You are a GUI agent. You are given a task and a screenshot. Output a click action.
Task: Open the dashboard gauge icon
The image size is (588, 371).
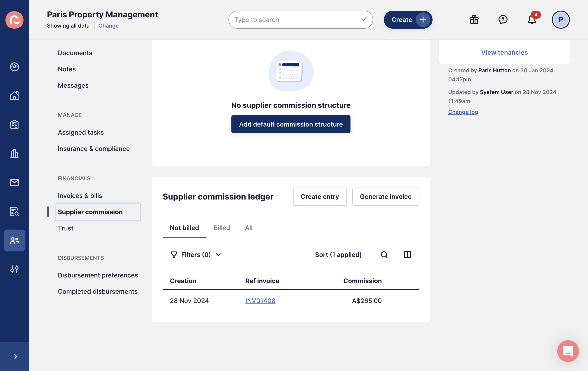click(14, 67)
